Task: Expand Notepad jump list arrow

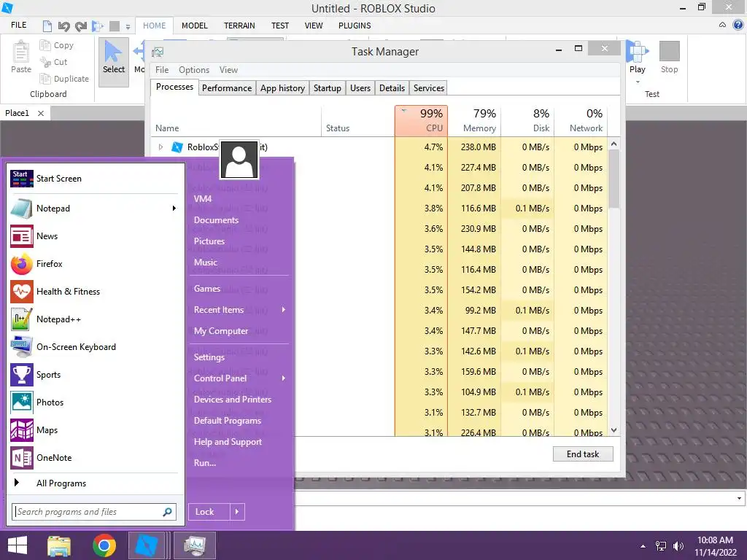Action: pyautogui.click(x=174, y=208)
